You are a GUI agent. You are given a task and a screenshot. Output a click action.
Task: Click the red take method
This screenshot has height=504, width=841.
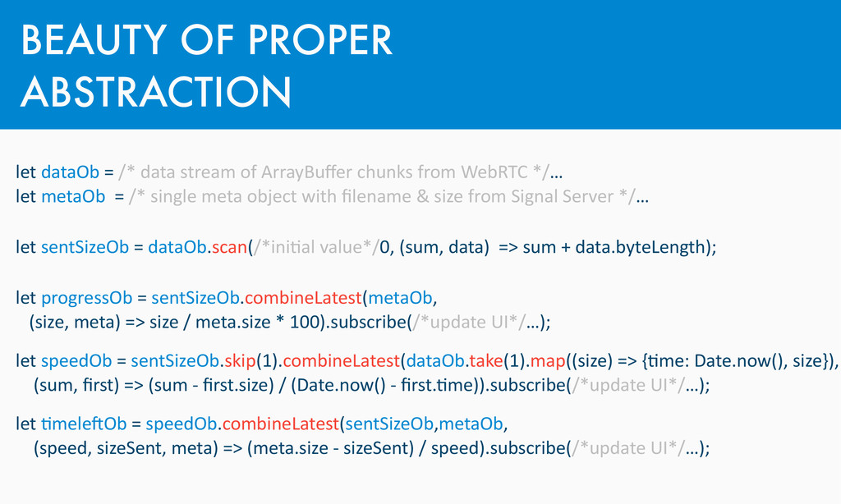point(486,361)
